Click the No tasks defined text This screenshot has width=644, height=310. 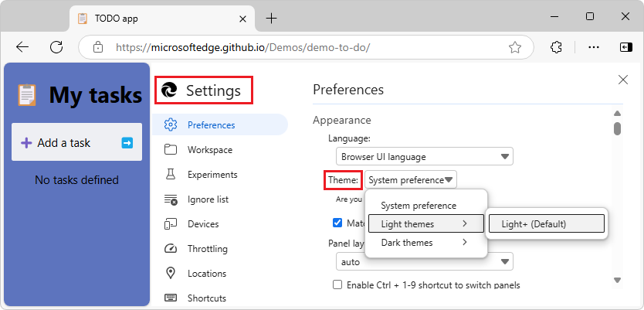(x=76, y=179)
